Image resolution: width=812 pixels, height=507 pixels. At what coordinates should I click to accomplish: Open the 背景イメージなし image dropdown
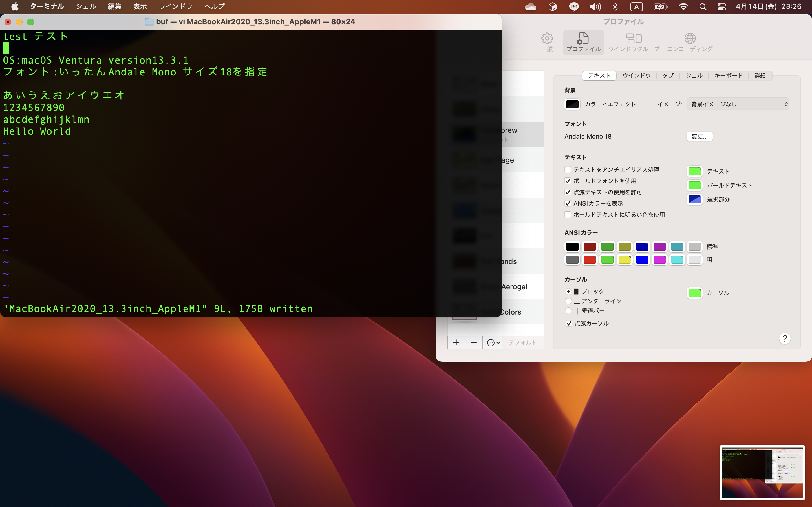point(738,104)
